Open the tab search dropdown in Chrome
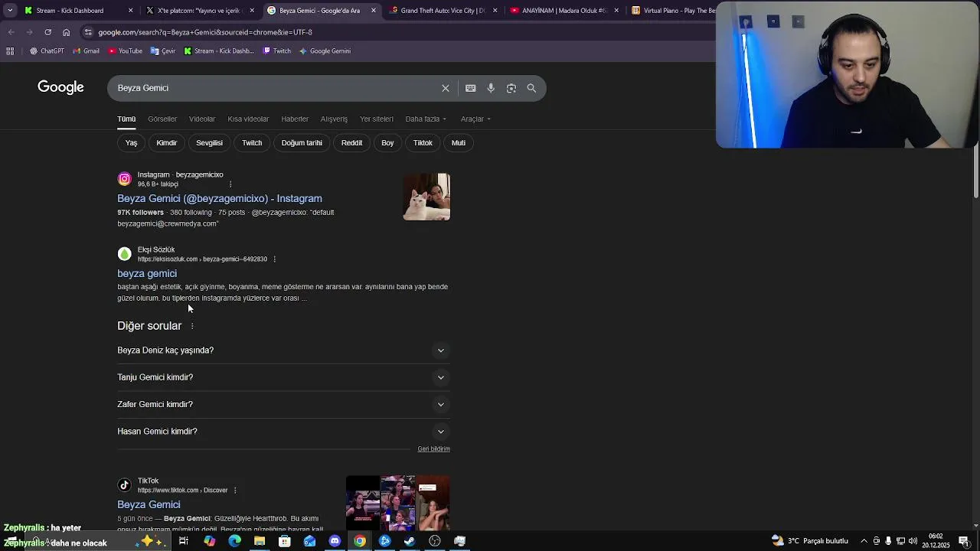980x551 pixels. [x=10, y=11]
